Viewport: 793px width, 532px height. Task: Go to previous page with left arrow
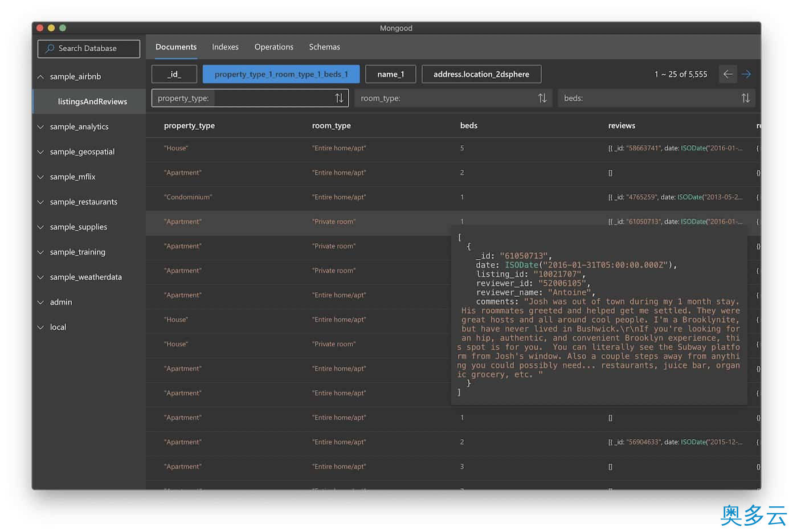pos(728,74)
